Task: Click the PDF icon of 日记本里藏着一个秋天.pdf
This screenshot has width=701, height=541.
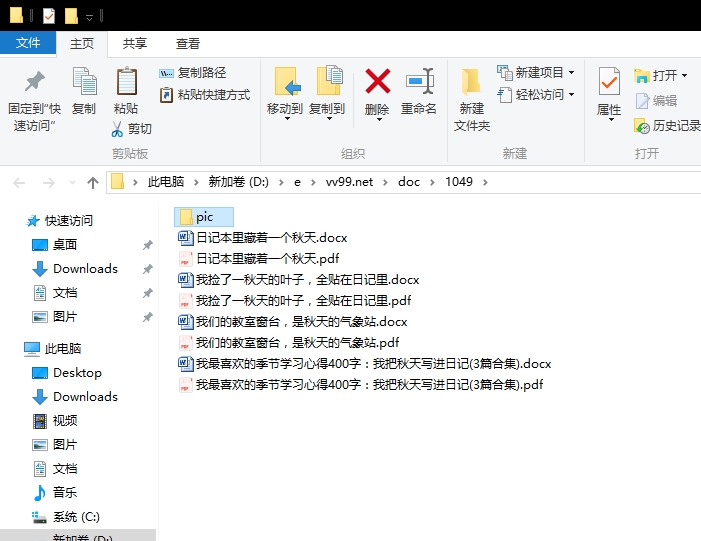Action: click(185, 258)
